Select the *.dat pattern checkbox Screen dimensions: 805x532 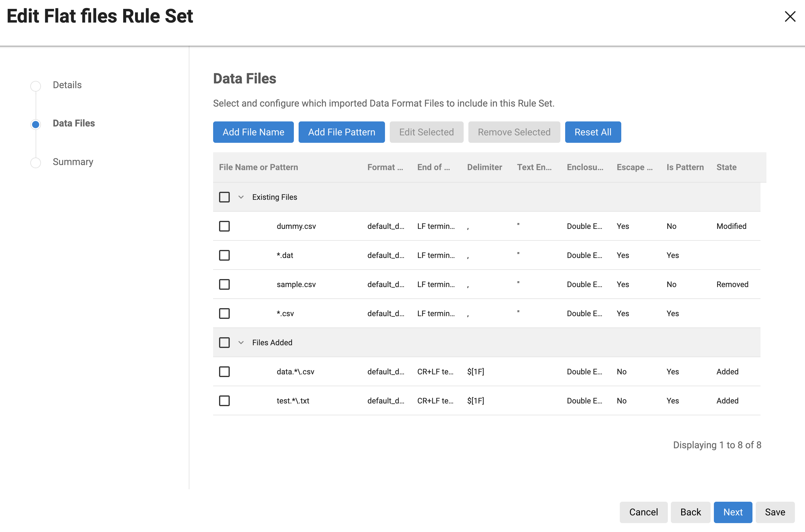224,255
